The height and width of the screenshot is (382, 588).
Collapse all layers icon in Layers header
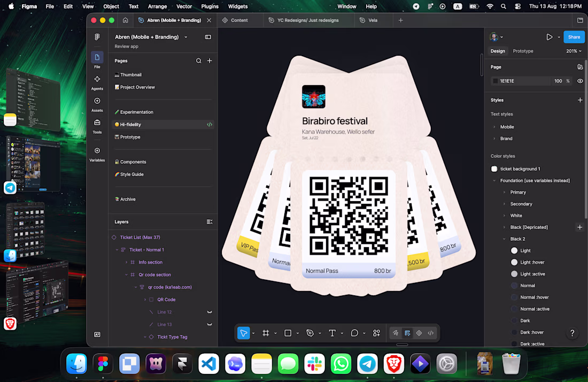[x=210, y=222]
